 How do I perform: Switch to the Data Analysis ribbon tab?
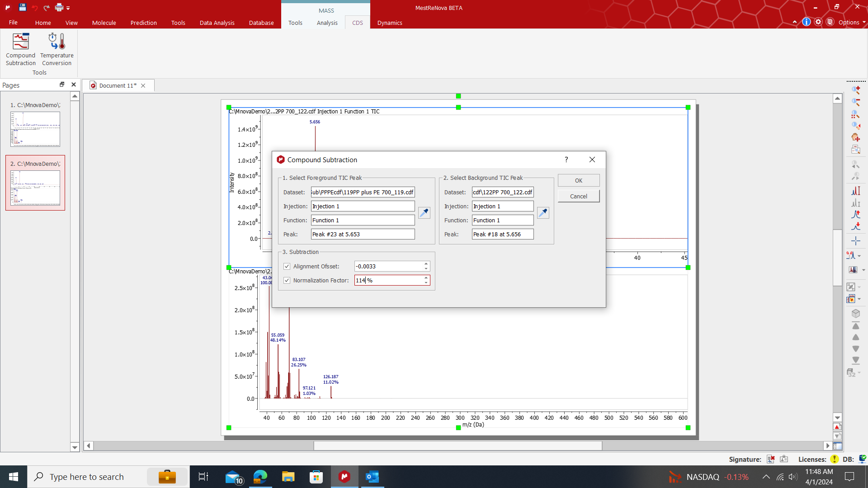point(217,23)
